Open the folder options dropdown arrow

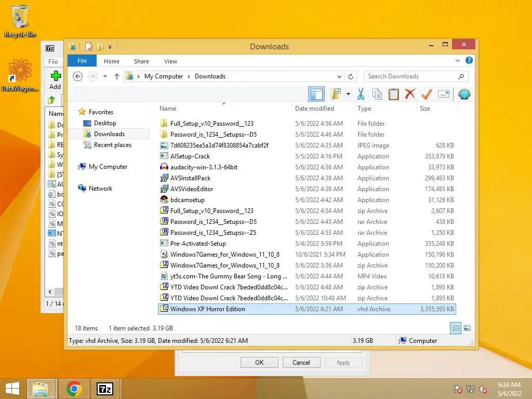348,94
